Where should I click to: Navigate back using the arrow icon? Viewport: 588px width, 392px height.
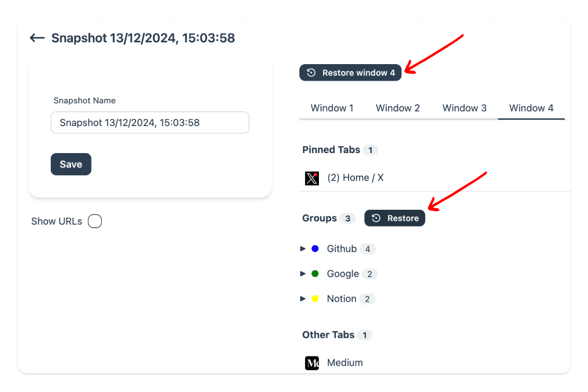point(36,38)
